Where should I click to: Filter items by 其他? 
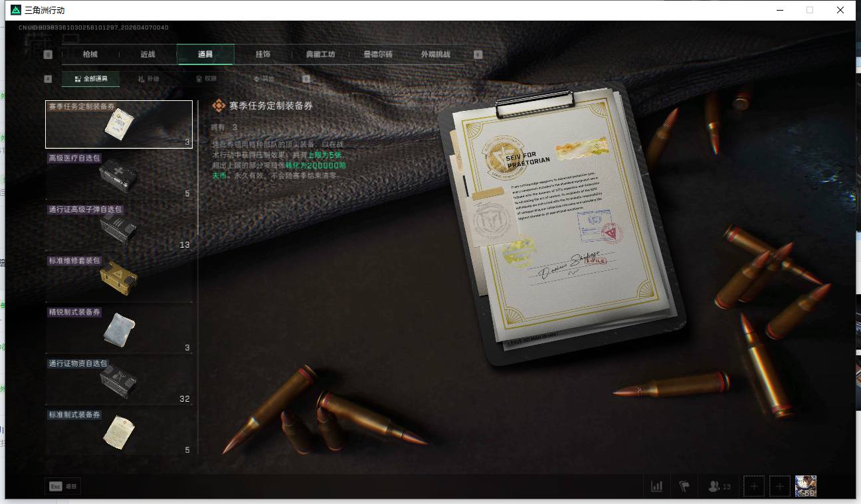tap(264, 79)
